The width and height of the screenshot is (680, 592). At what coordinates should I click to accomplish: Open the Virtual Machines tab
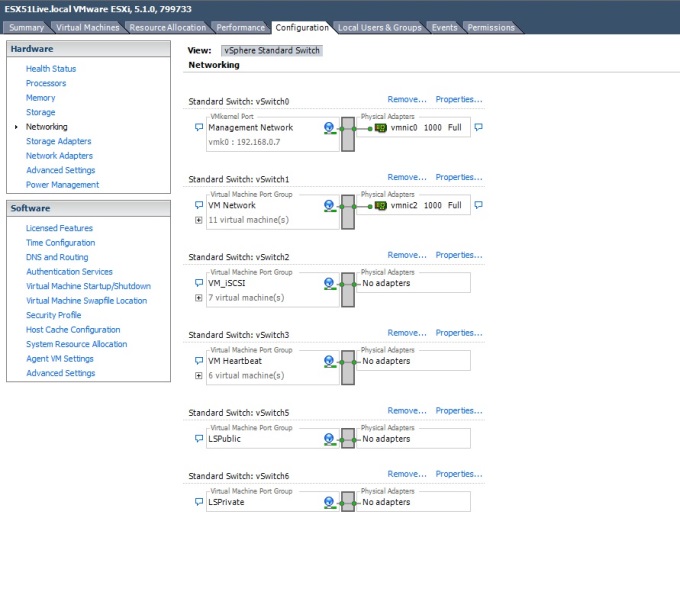[88, 27]
